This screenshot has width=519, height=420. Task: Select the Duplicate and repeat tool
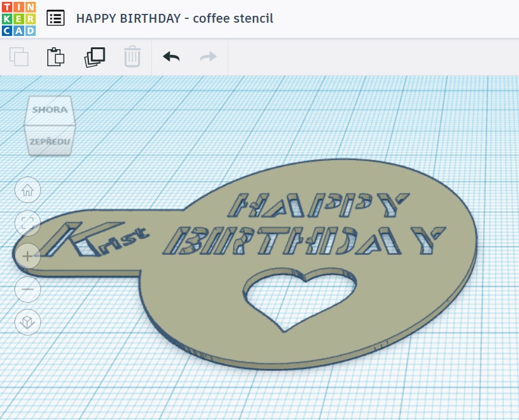(x=95, y=57)
